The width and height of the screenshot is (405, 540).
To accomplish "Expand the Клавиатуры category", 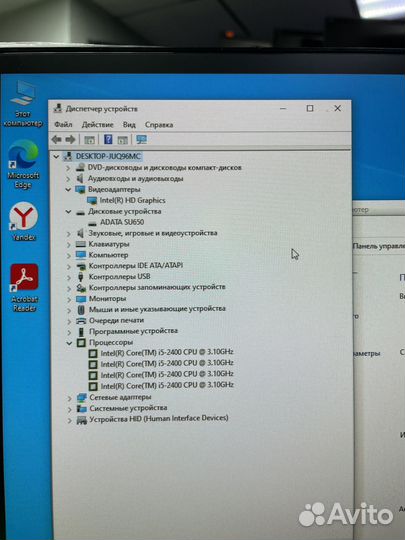I will tap(69, 245).
